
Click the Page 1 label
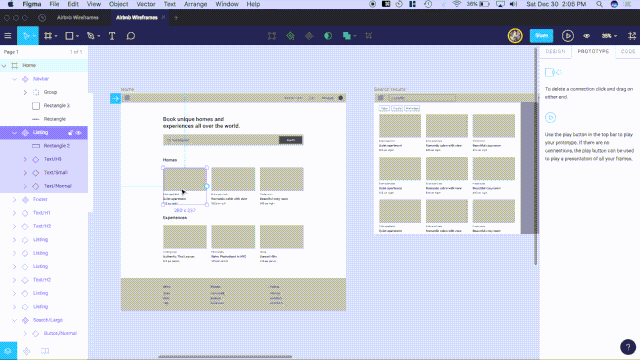click(x=11, y=52)
